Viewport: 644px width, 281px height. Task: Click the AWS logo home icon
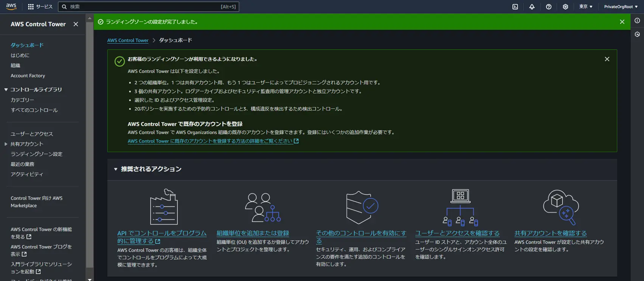point(11,6)
